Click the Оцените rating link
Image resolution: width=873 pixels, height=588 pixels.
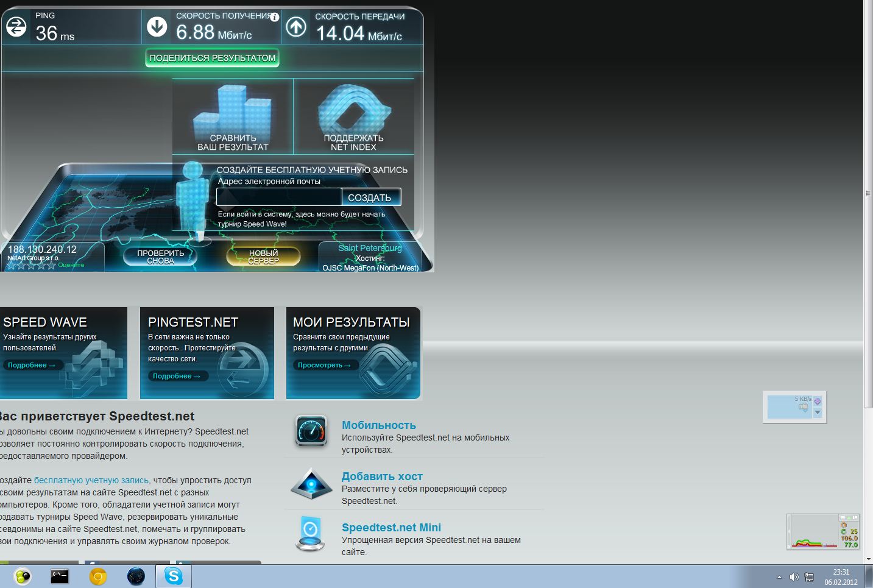(71, 265)
